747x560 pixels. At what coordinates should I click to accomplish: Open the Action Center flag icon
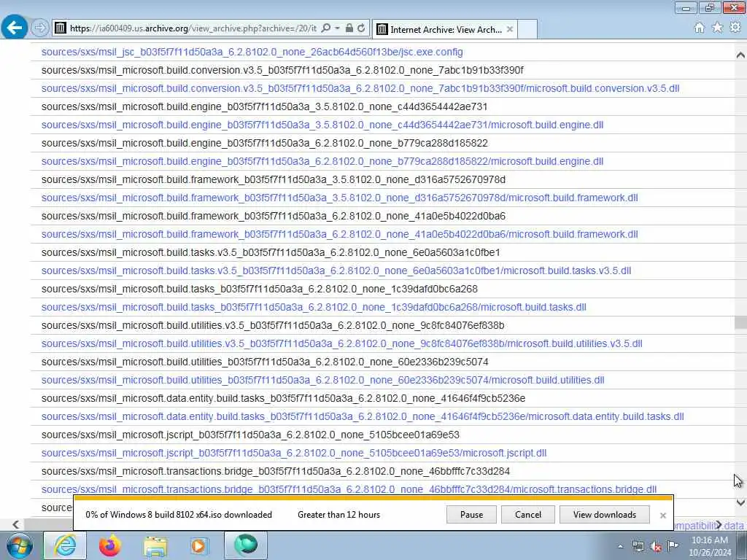coord(673,546)
